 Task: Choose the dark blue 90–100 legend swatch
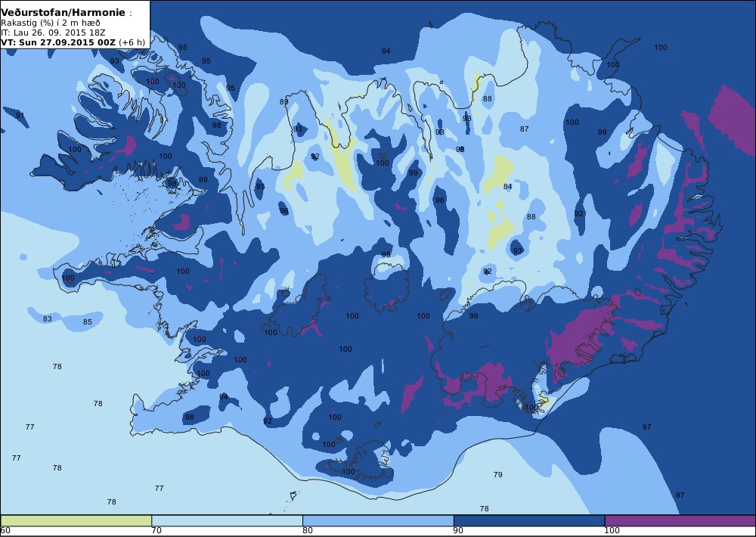pyautogui.click(x=529, y=520)
